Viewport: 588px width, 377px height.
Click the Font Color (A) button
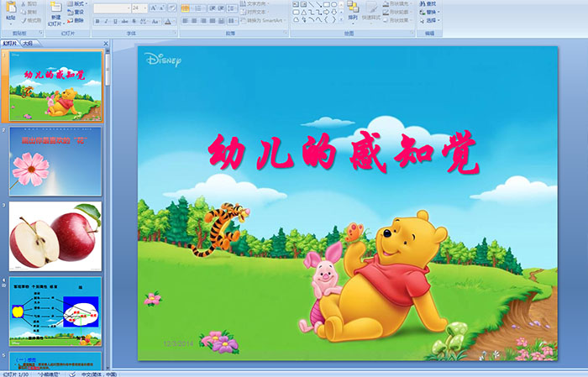168,21
